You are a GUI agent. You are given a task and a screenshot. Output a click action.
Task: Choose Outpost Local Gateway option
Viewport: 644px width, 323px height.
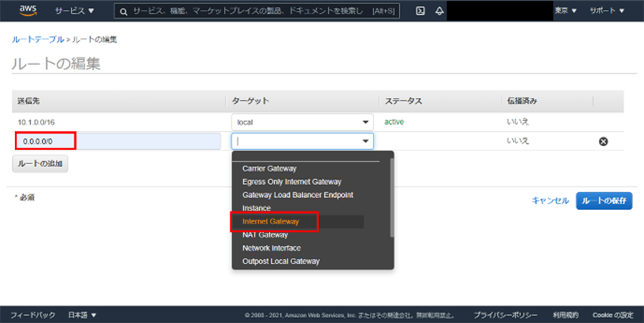click(x=280, y=261)
